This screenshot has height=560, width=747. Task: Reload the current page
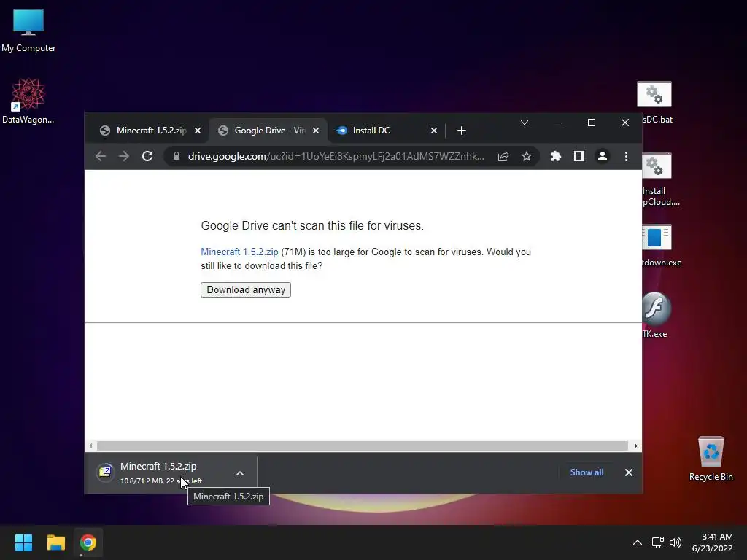[x=147, y=156]
